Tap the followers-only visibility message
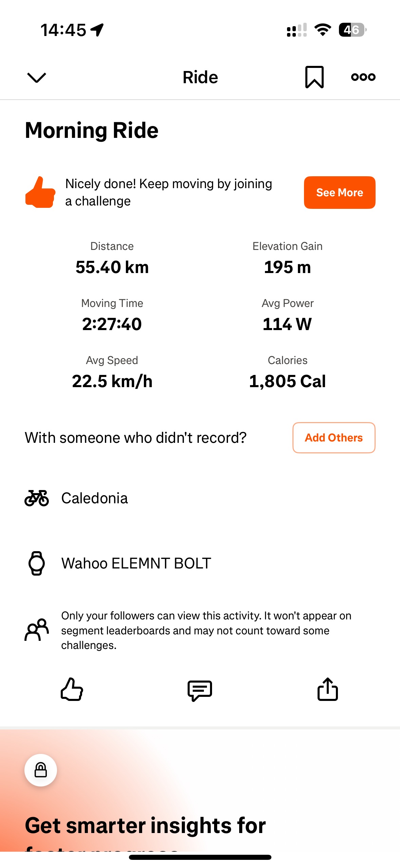The width and height of the screenshot is (400, 868). 206,630
